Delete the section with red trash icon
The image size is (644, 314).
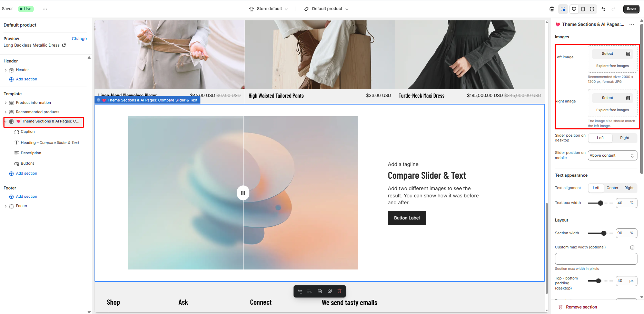click(x=339, y=291)
